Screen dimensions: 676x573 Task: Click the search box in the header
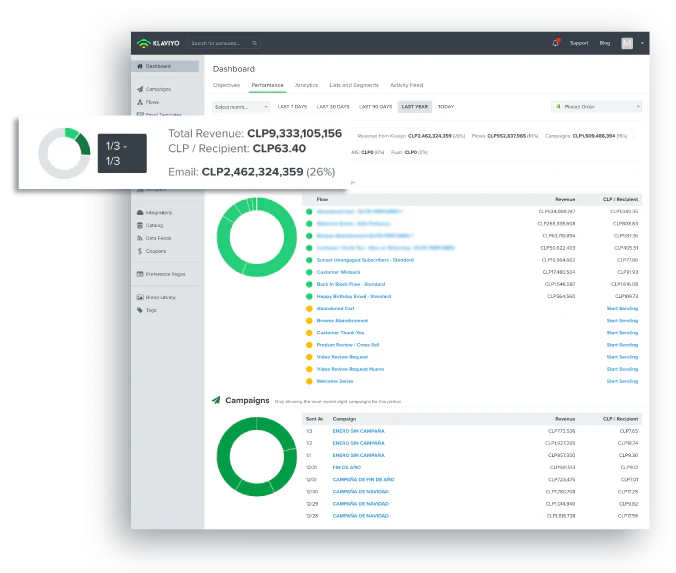point(225,43)
